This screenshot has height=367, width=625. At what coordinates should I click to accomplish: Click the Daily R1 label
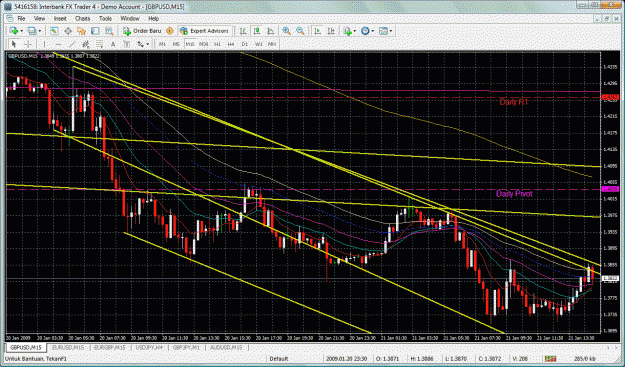click(513, 102)
